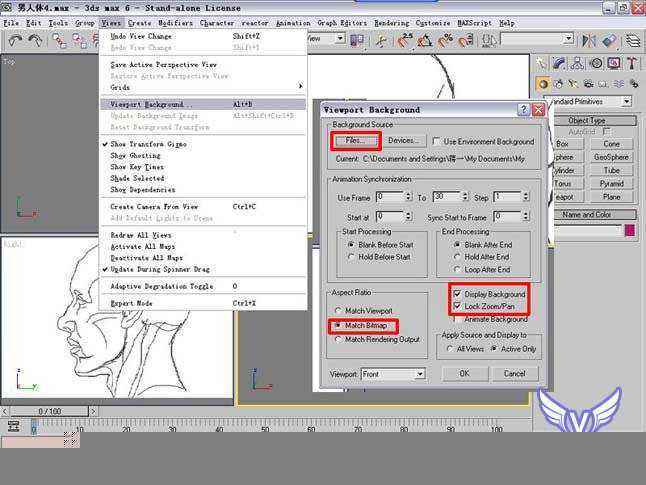Click Cancel in Viewport Background dialog
The height and width of the screenshot is (485, 646).
[515, 373]
